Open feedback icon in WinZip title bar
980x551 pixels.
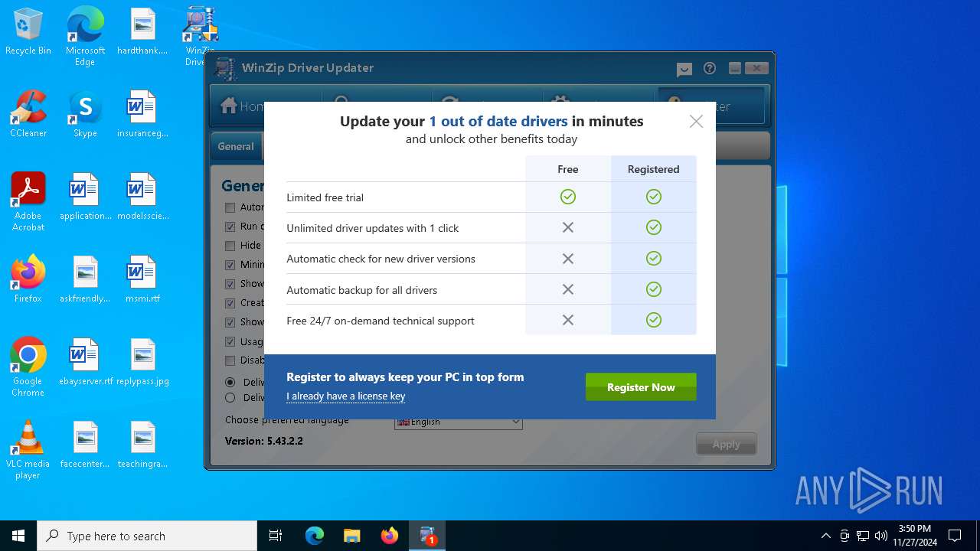click(684, 69)
